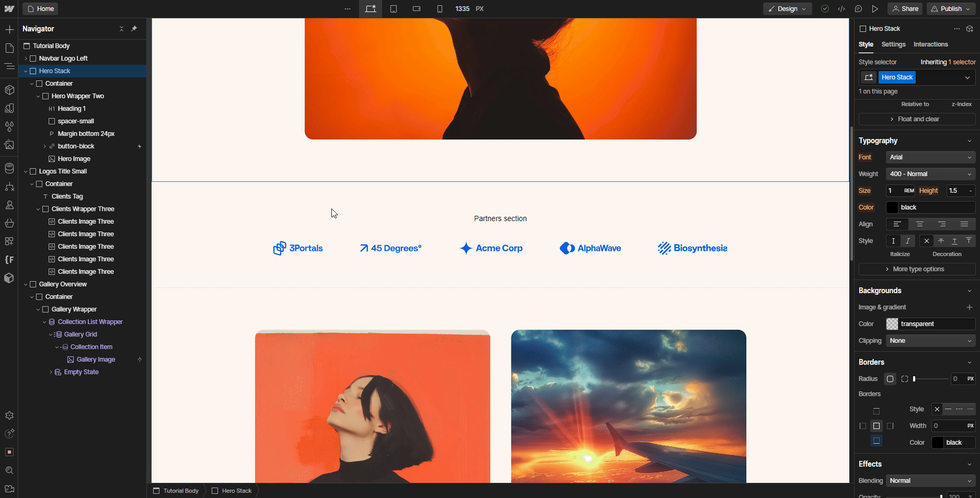Click the Share button
980x498 pixels.
click(905, 9)
